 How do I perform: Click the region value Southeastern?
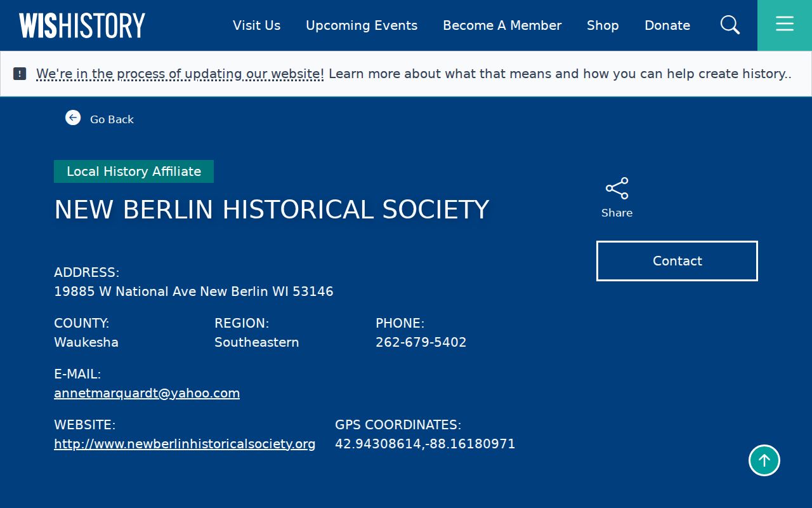pyautogui.click(x=256, y=342)
